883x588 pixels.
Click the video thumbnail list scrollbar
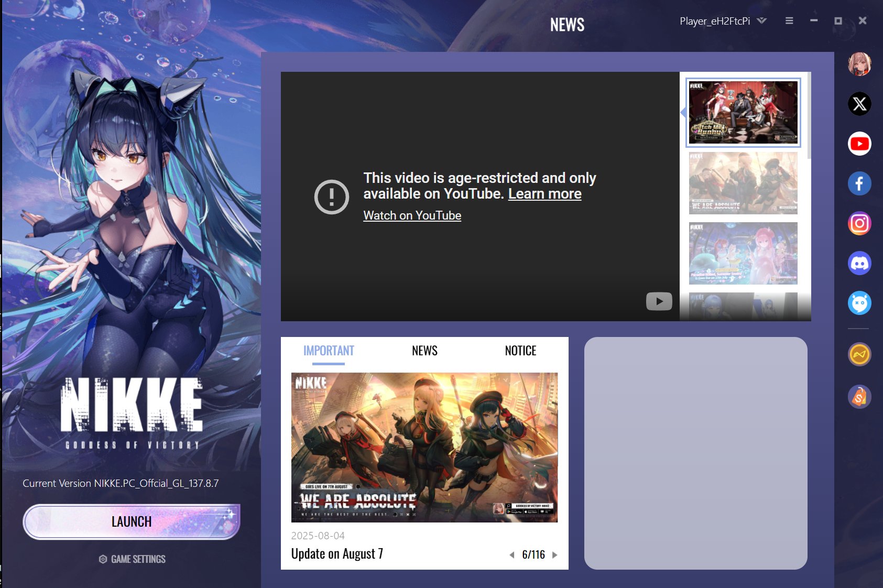(809, 115)
